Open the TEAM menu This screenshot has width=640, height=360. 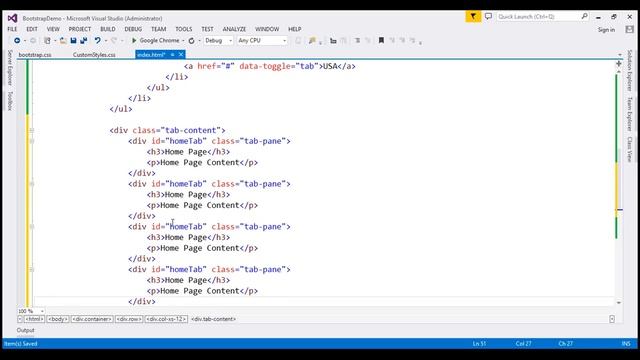tap(158, 29)
